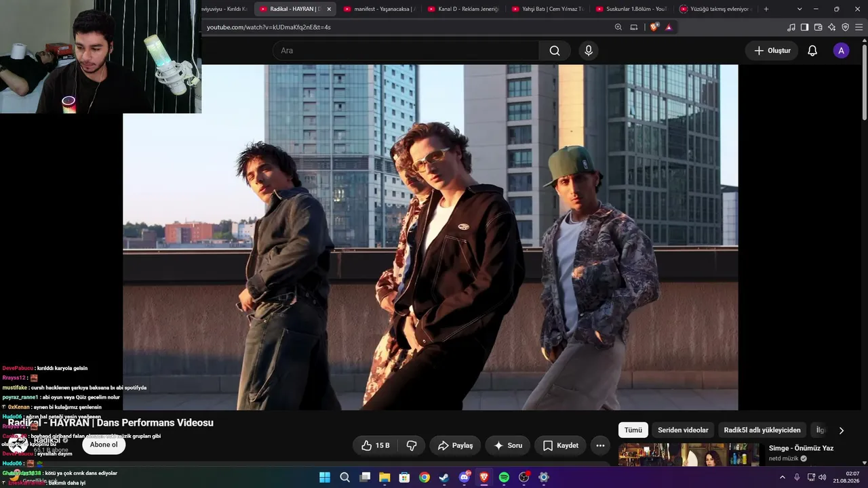Screen dimensions: 868x488
Task: Open system tray volume control
Action: coord(823,477)
